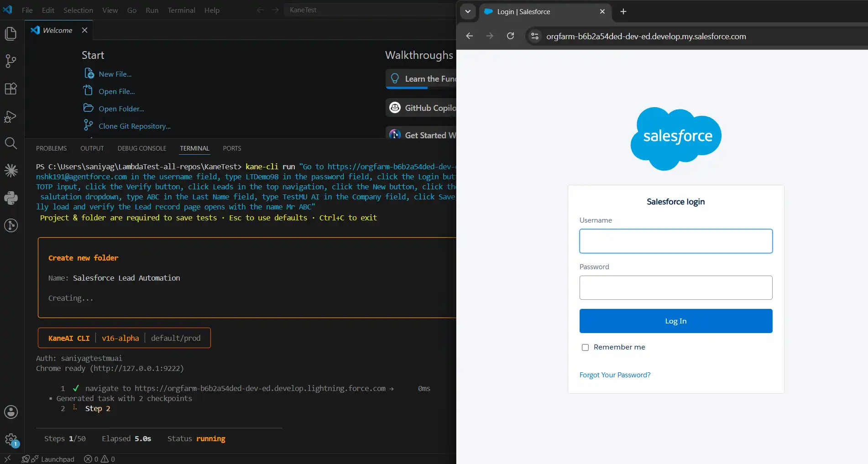This screenshot has width=868, height=464.
Task: Open the Edit menu
Action: pos(48,10)
